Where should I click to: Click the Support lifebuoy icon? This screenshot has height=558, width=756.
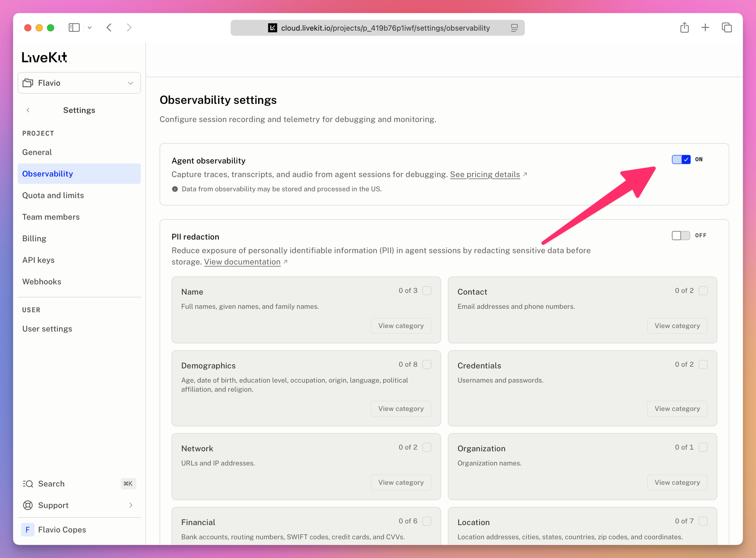[28, 505]
